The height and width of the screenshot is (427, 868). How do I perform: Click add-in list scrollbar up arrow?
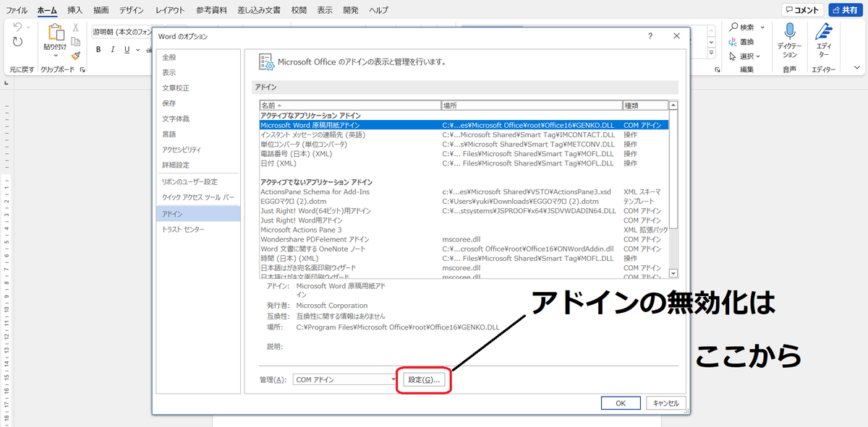673,105
